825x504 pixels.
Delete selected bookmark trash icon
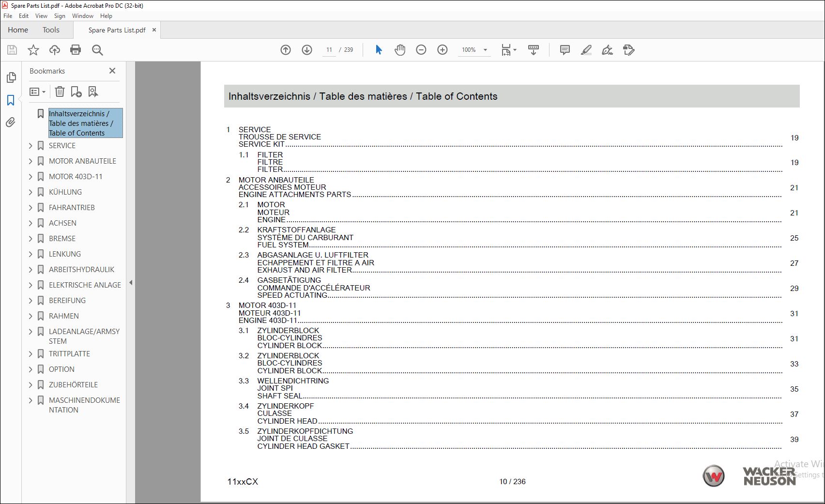[60, 92]
